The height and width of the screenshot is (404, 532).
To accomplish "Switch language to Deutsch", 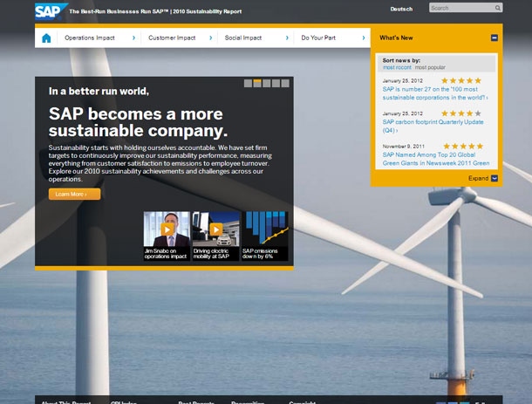I will coord(401,9).
